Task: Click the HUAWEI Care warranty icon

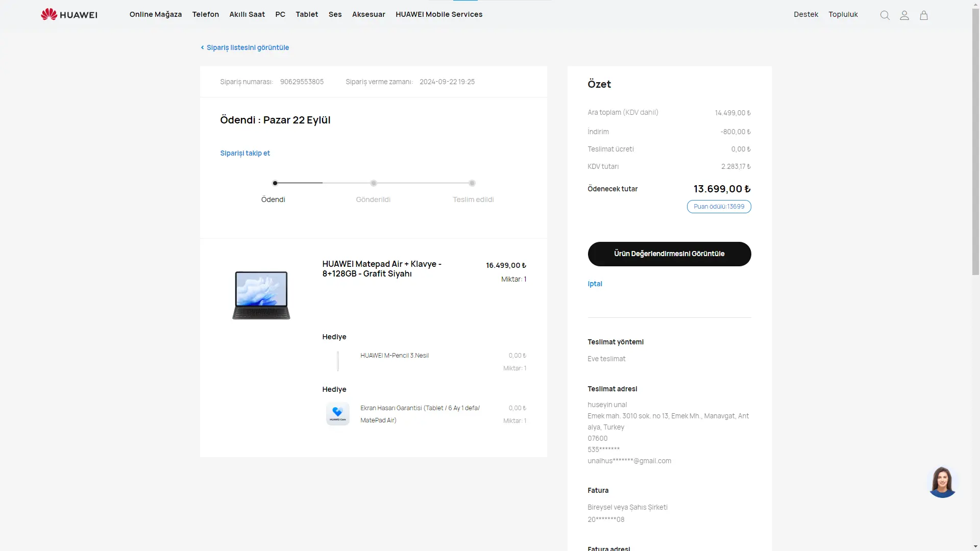Action: 337,414
